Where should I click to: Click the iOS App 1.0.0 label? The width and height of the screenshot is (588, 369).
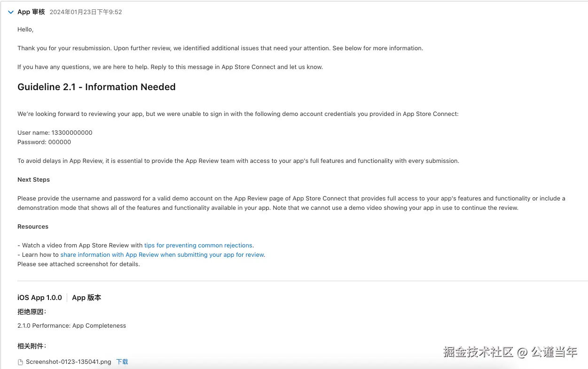[39, 298]
